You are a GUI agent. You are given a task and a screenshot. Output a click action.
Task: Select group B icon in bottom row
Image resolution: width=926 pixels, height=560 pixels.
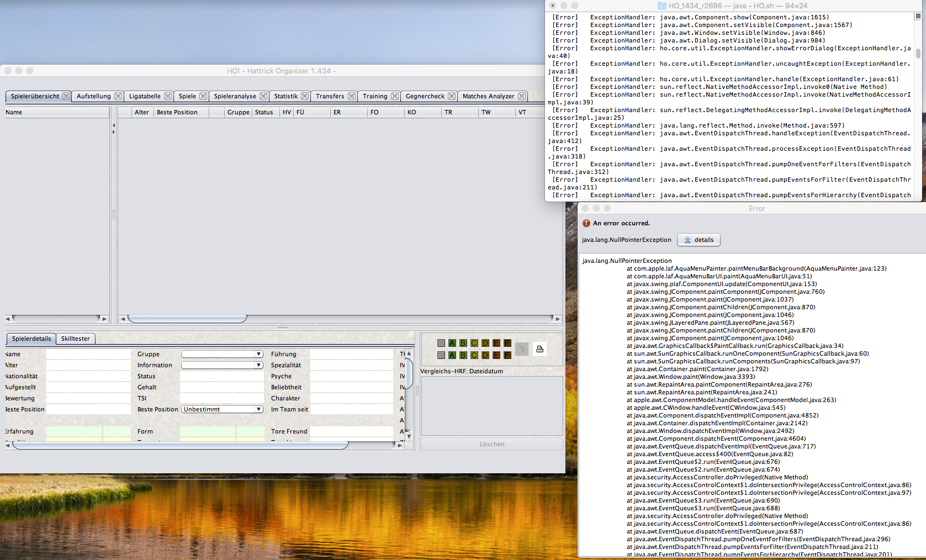[x=463, y=355]
